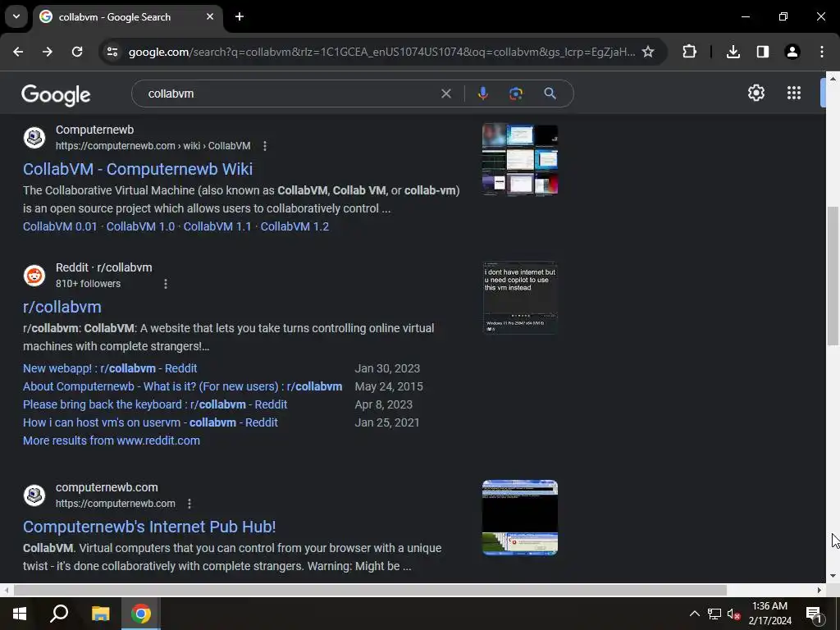Start voice search with microphone

coord(482,94)
